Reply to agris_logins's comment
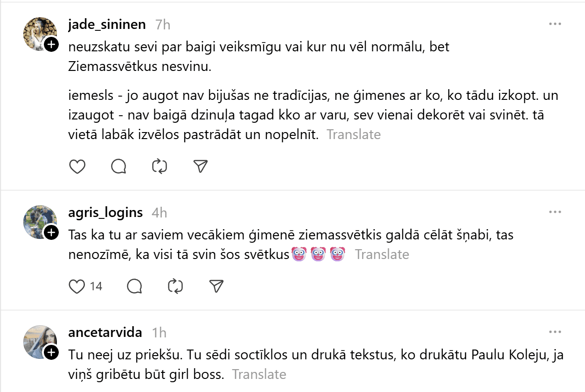 tap(134, 287)
